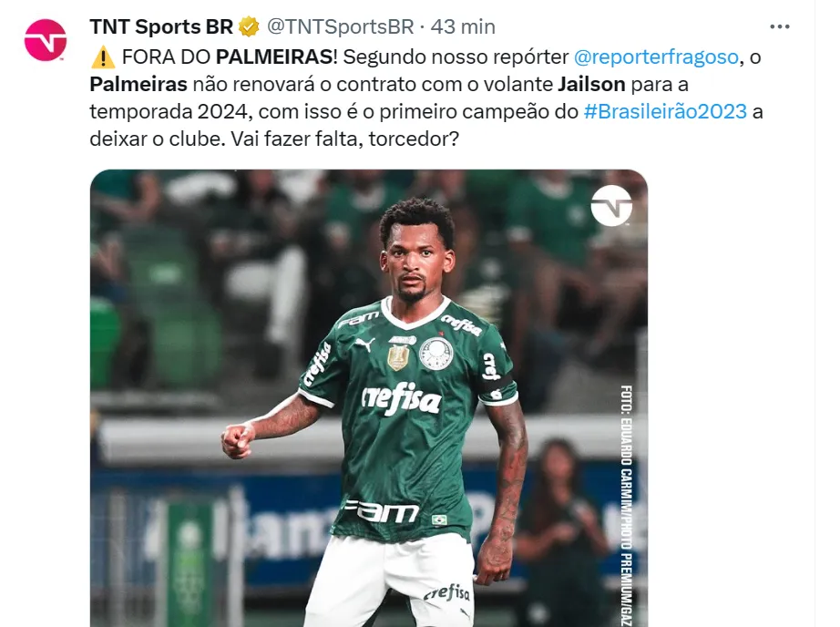Image resolution: width=840 pixels, height=627 pixels.
Task: Open the three-dot more options menu
Action: tap(780, 26)
